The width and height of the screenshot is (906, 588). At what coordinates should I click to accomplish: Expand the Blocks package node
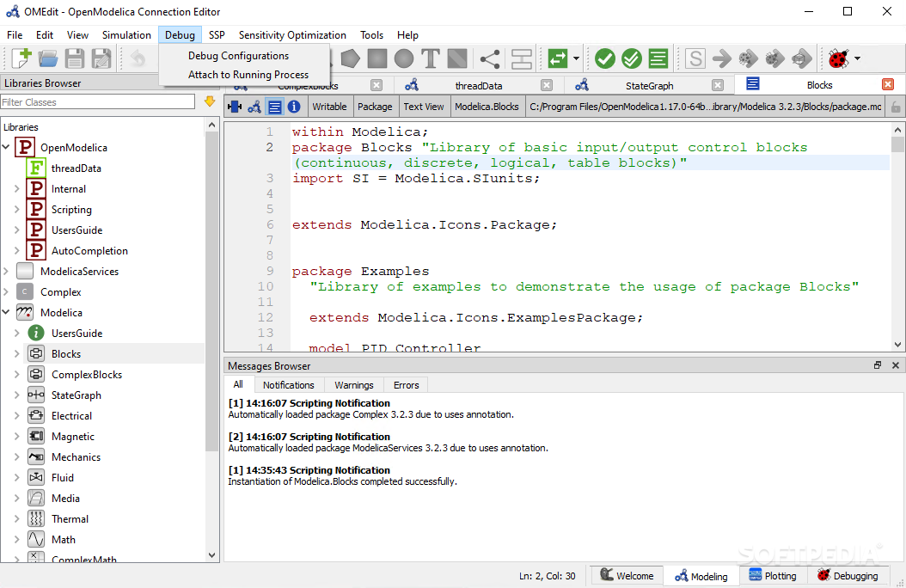pos(16,353)
